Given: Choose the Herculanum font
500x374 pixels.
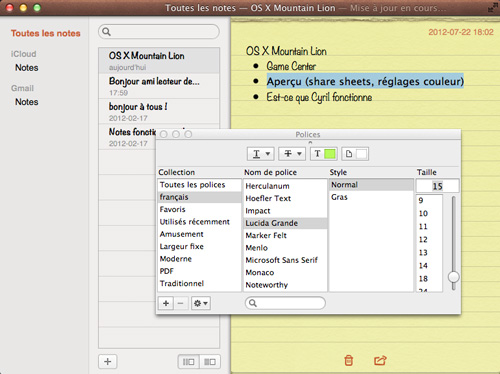Looking at the screenshot, I should tap(285, 186).
